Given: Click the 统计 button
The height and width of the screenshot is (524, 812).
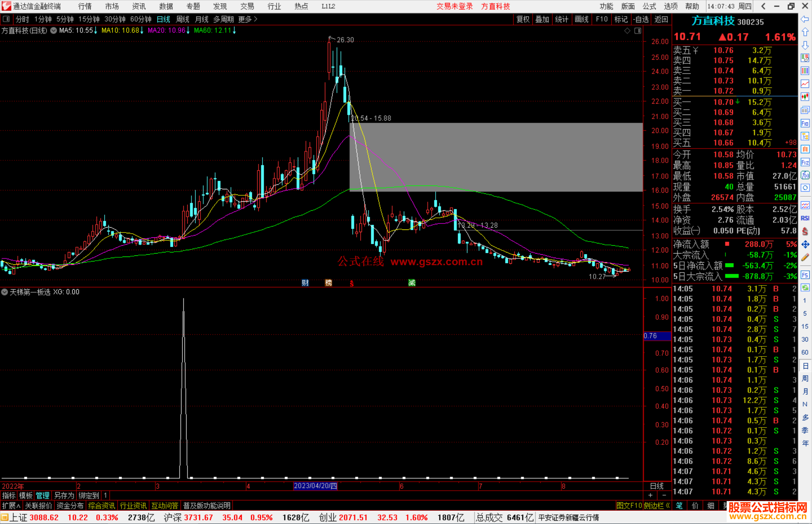Looking at the screenshot, I should tap(562, 19).
